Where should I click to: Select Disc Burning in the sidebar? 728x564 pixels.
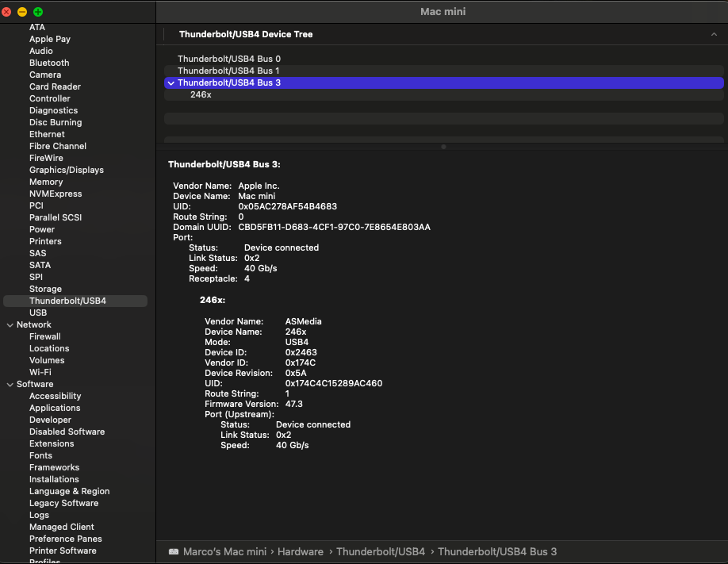56,122
